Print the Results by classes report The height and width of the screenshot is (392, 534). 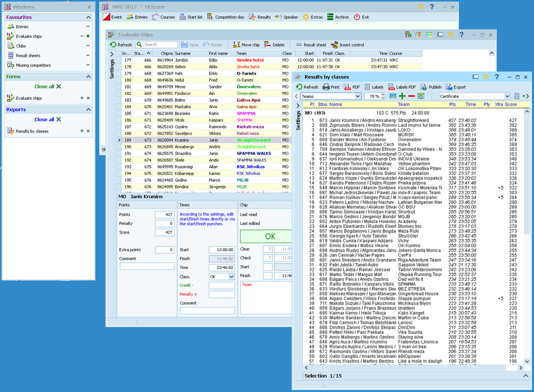tap(331, 87)
